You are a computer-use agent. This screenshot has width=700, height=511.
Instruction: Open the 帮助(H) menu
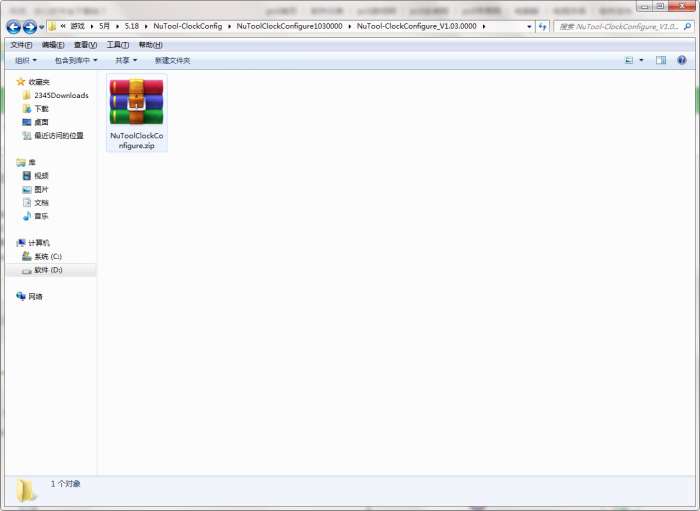(150, 45)
